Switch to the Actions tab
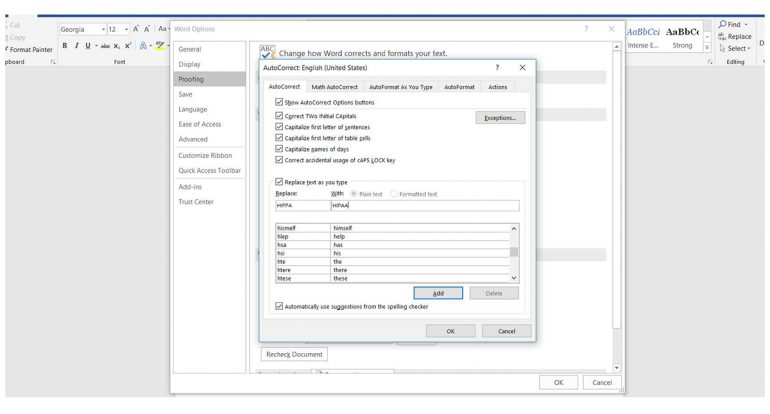 497,87
